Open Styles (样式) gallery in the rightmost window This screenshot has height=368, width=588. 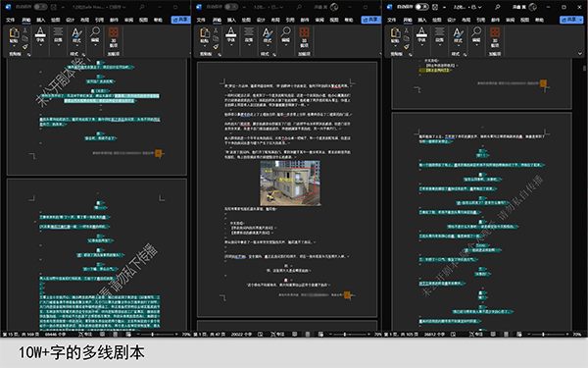click(458, 37)
